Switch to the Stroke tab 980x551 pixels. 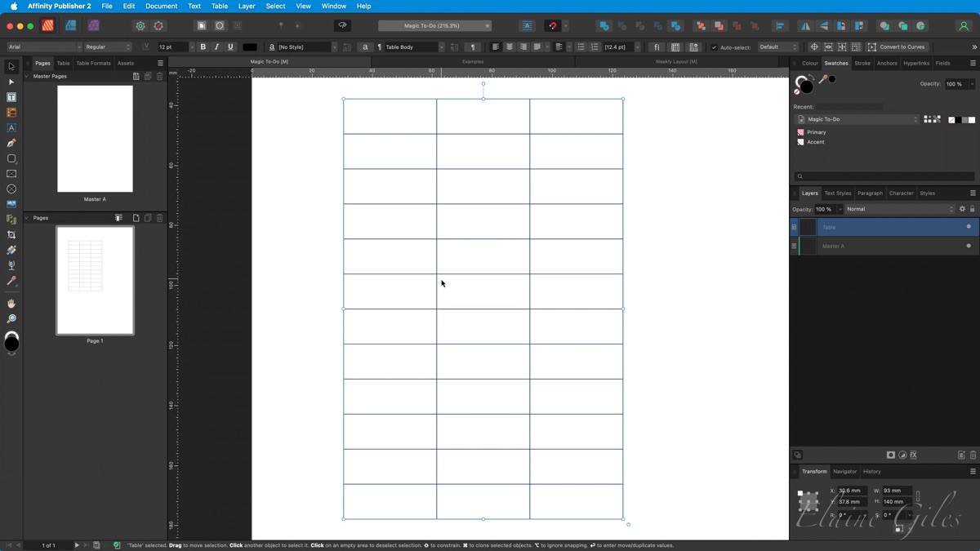[862, 63]
